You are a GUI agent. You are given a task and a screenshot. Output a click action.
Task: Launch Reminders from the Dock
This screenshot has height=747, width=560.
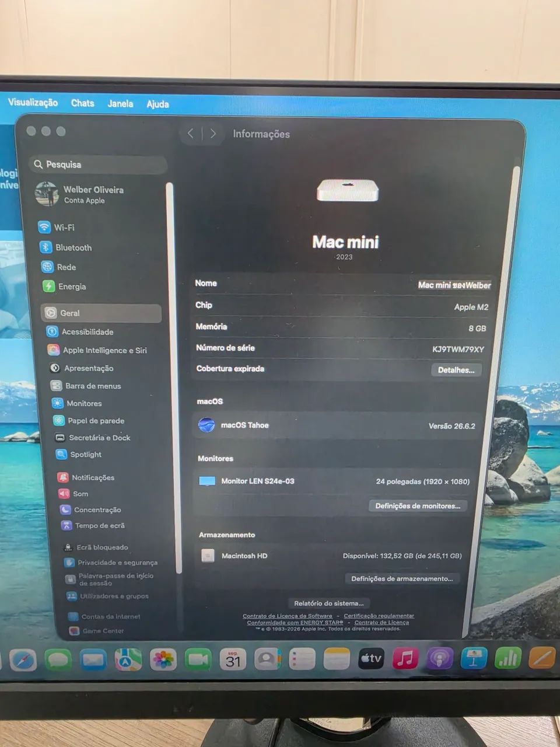pyautogui.click(x=302, y=659)
